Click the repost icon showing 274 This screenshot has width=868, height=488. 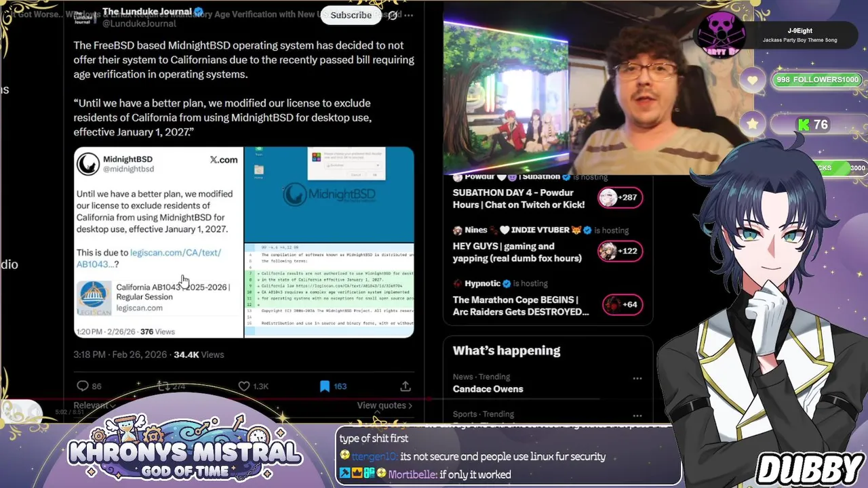163,386
